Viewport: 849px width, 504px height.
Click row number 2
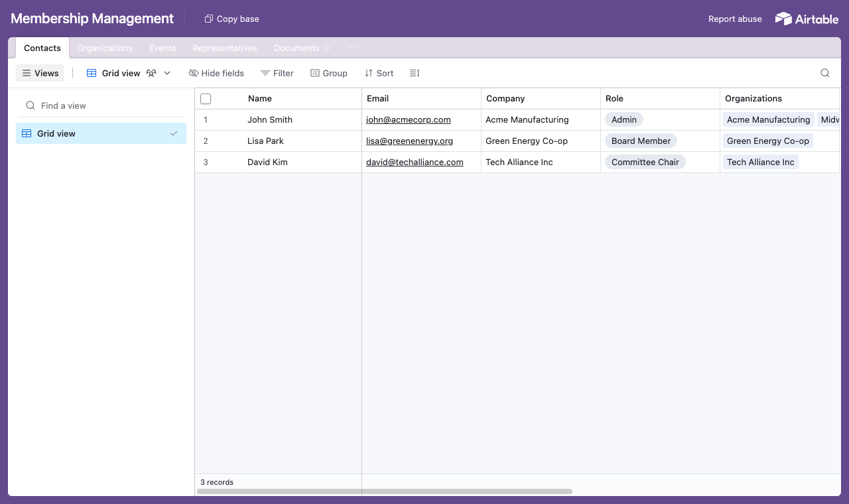click(x=206, y=141)
